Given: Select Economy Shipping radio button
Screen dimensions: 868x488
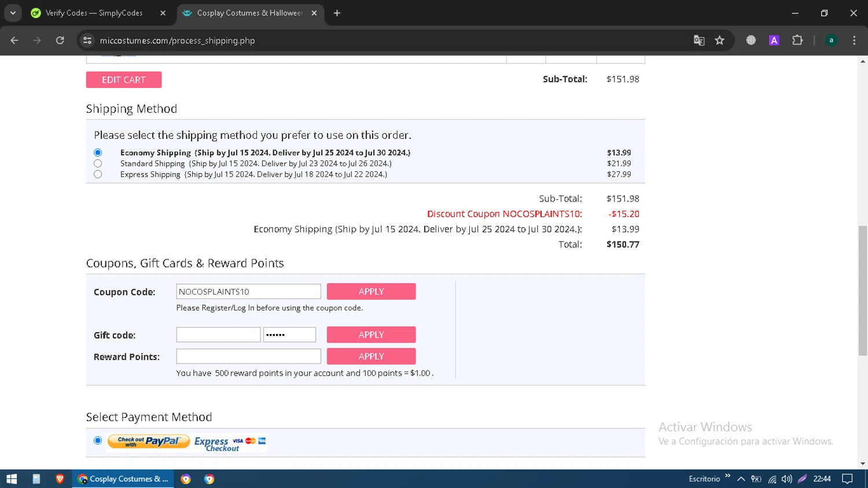Looking at the screenshot, I should [98, 153].
